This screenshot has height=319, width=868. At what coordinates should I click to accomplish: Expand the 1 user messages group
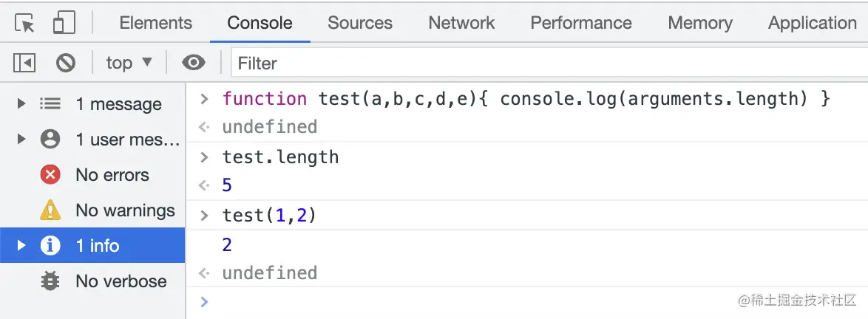pos(21,139)
